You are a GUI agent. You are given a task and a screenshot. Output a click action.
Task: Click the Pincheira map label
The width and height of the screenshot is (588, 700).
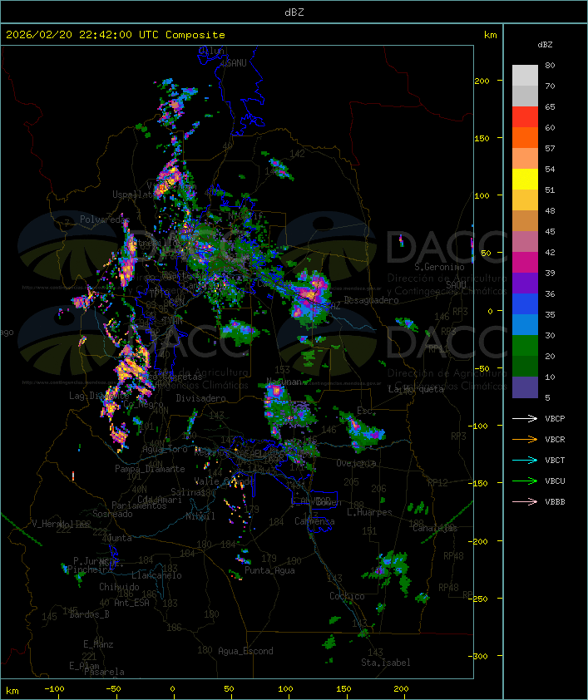click(90, 569)
